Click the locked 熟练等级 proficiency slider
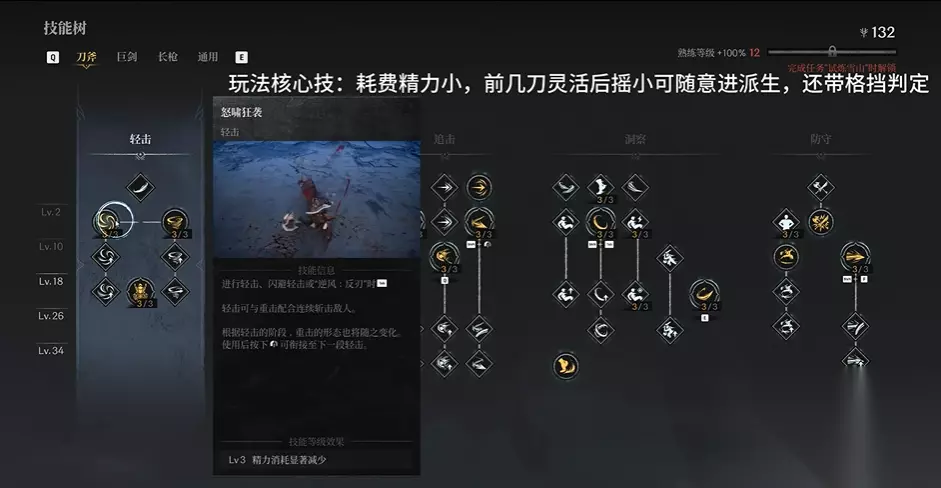The image size is (941, 488). click(x=832, y=52)
